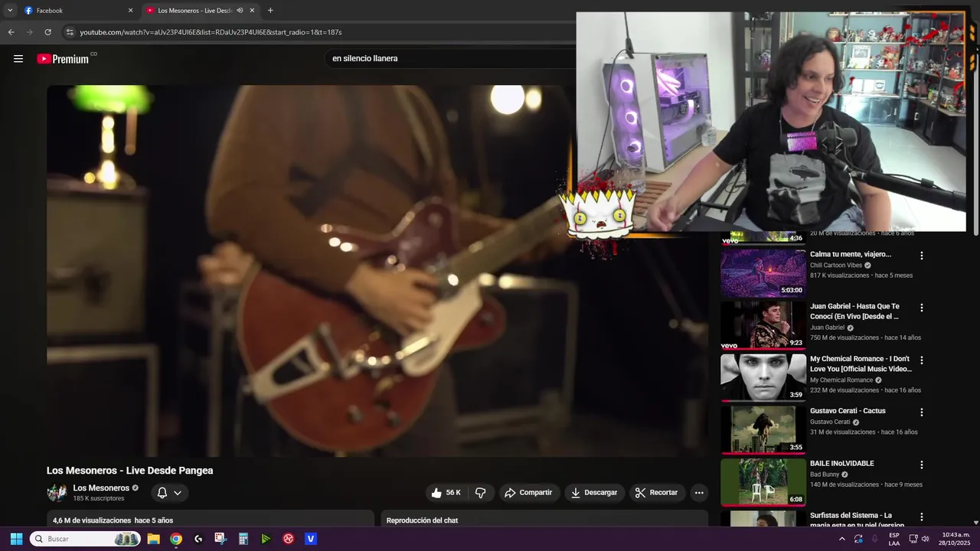Select the Los Mesoneros YouTube tab
This screenshot has height=551, width=980.
tap(193, 11)
